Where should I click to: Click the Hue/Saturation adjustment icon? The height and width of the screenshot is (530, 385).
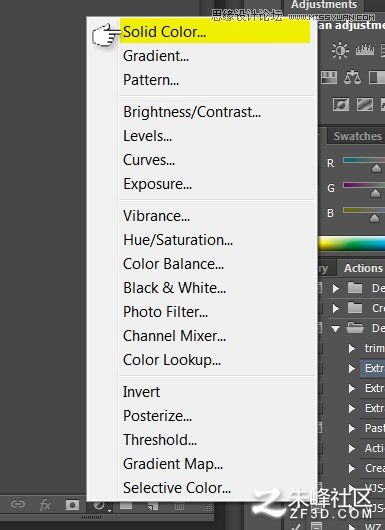pos(329,78)
